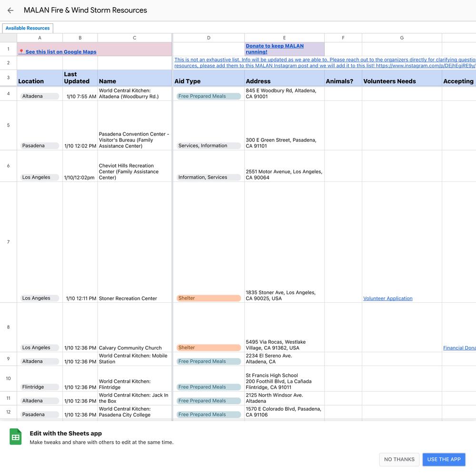Click the red map pin icon
Screen dimensions: 476x476
pos(21,51)
